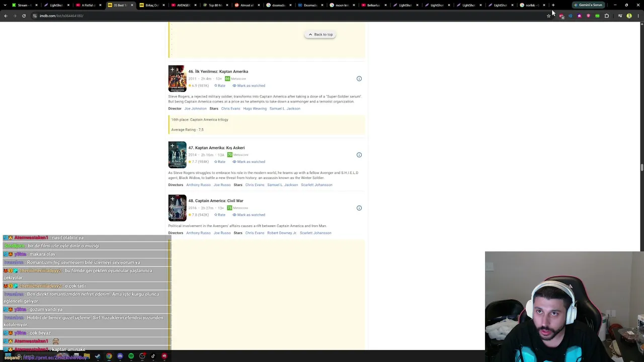The height and width of the screenshot is (362, 644).
Task: Open Spotify in the taskbar
Action: [x=131, y=356]
